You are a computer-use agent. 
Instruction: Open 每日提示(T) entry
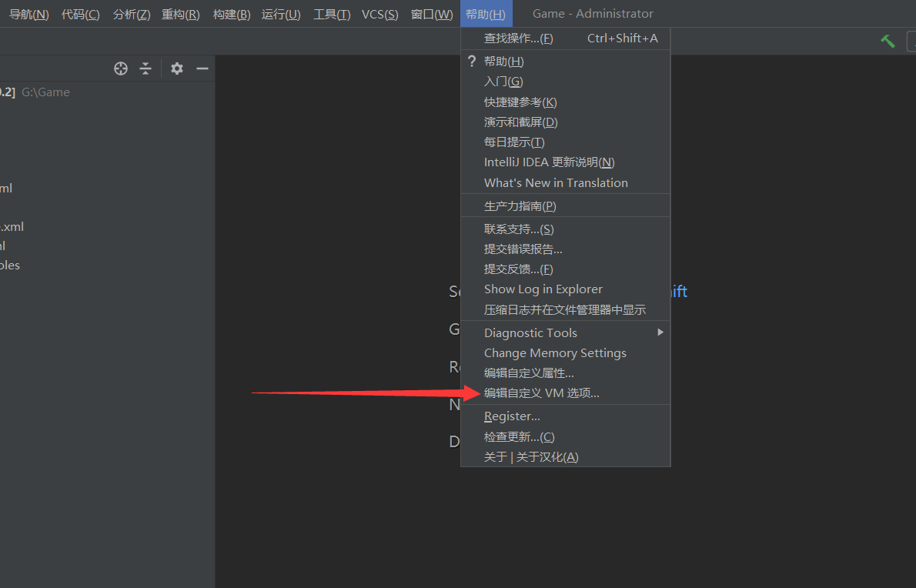coord(566,142)
